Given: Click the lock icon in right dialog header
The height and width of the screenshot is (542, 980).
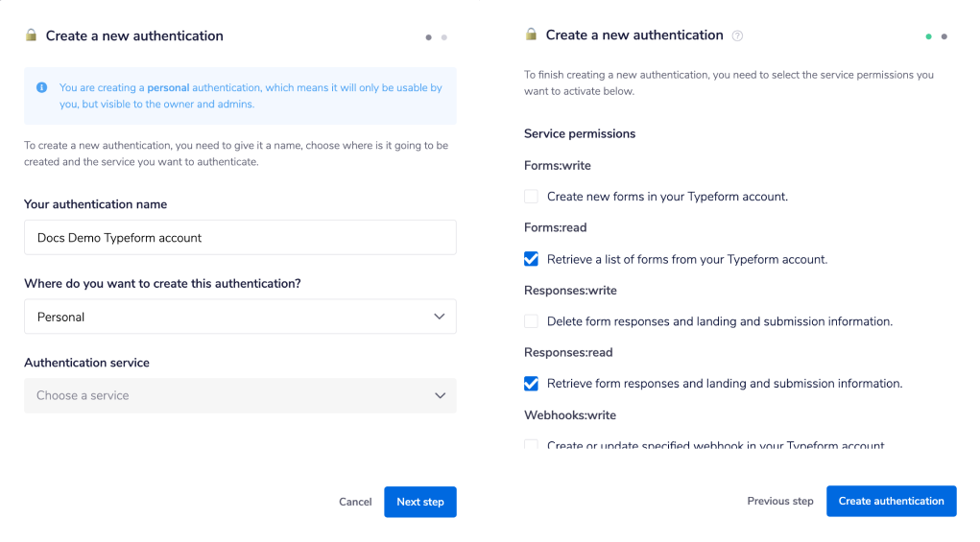Looking at the screenshot, I should 531,35.
